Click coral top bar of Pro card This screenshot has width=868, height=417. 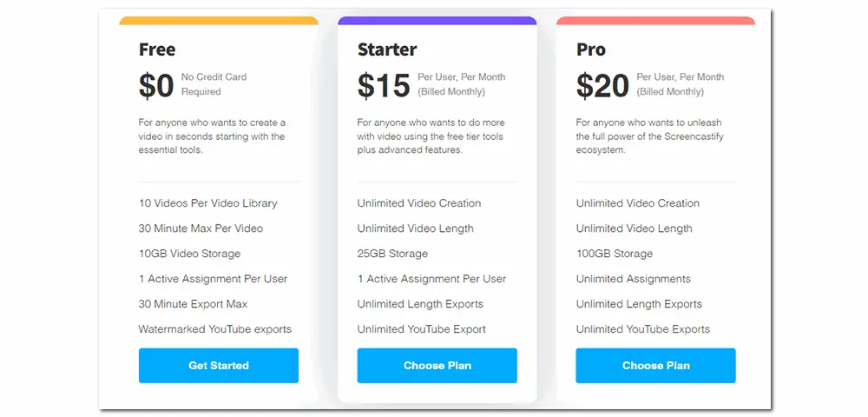[x=655, y=21]
